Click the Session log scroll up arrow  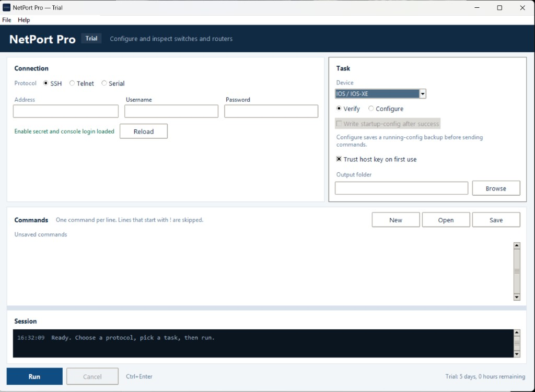coord(517,332)
